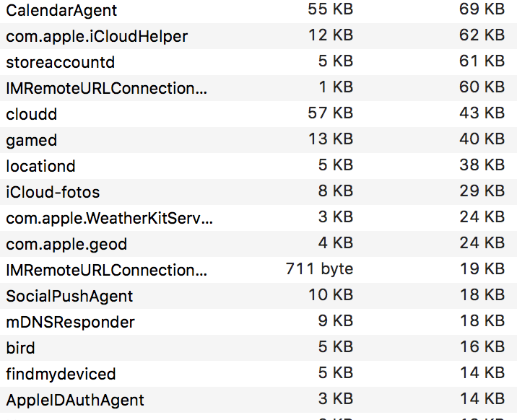517x420 pixels.
Task: Click the SocialPushAgent process row
Action: point(69,297)
